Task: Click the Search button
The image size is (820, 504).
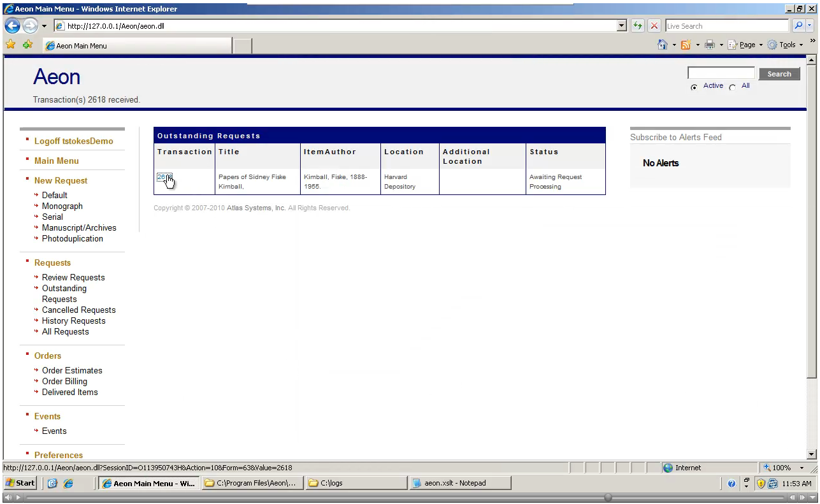Action: pos(779,74)
